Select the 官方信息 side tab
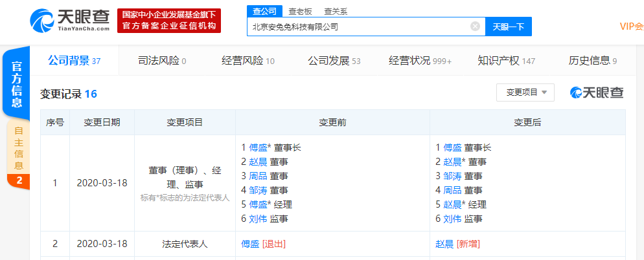 tap(16, 84)
